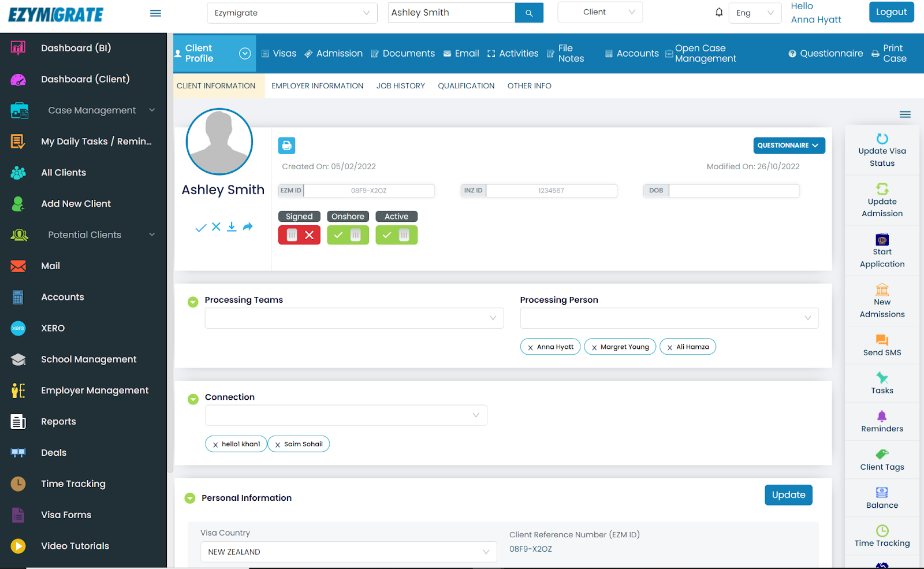Viewport: 924px width, 569px height.
Task: Expand the Case Management sidebar menu
Action: (x=92, y=110)
